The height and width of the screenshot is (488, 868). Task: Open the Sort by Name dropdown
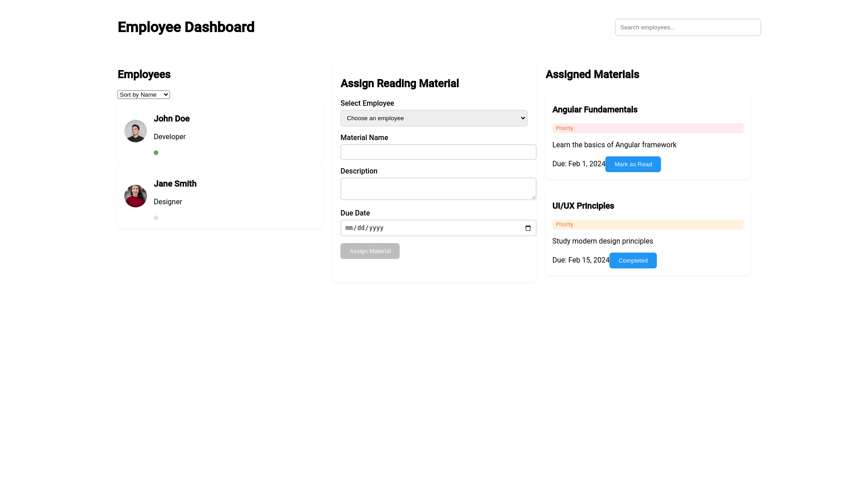click(x=144, y=94)
